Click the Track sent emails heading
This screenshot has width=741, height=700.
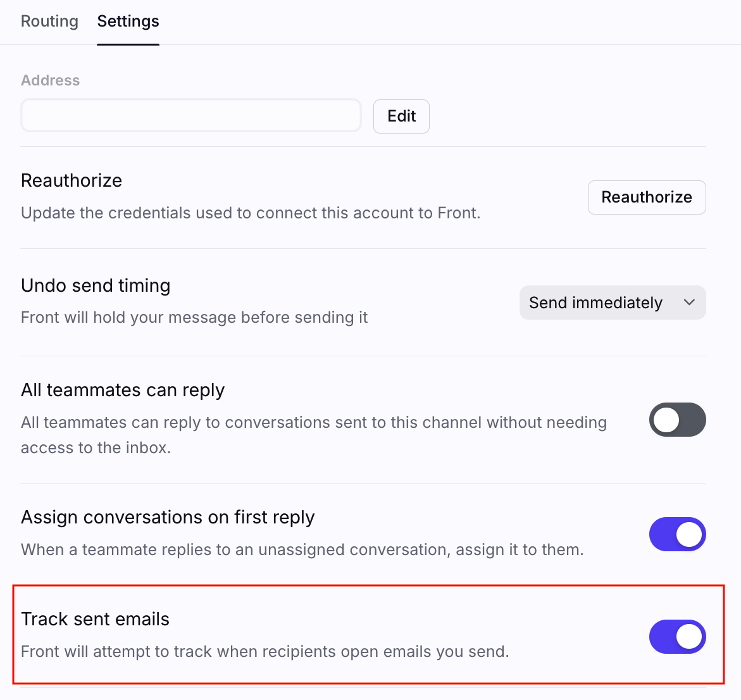click(95, 619)
